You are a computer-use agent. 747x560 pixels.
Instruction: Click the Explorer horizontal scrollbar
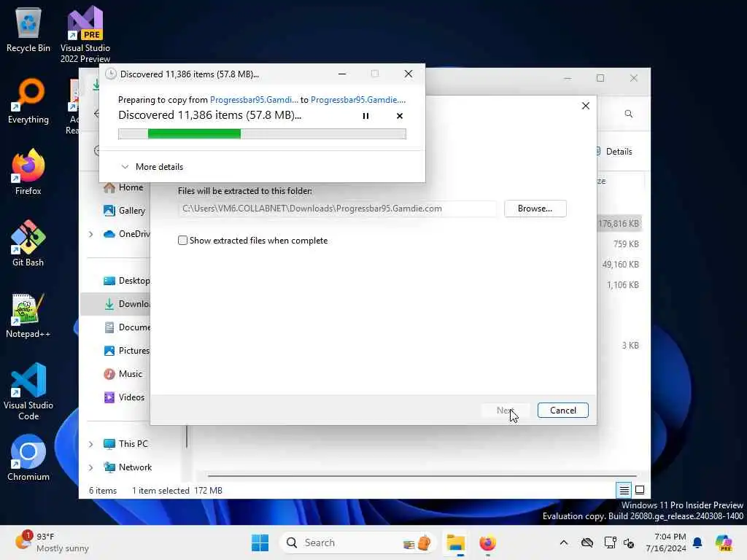[x=422, y=475]
